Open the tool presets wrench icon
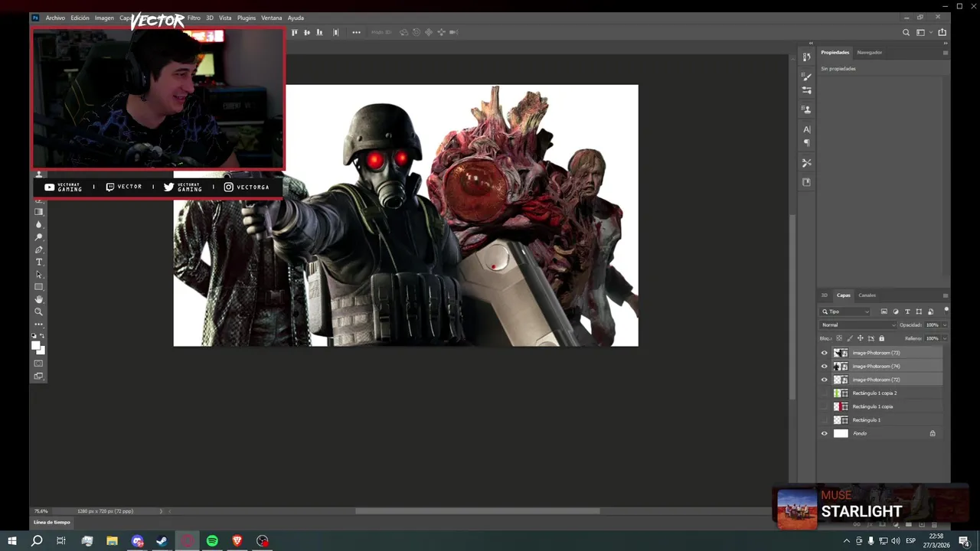The image size is (980, 551). pos(806,163)
